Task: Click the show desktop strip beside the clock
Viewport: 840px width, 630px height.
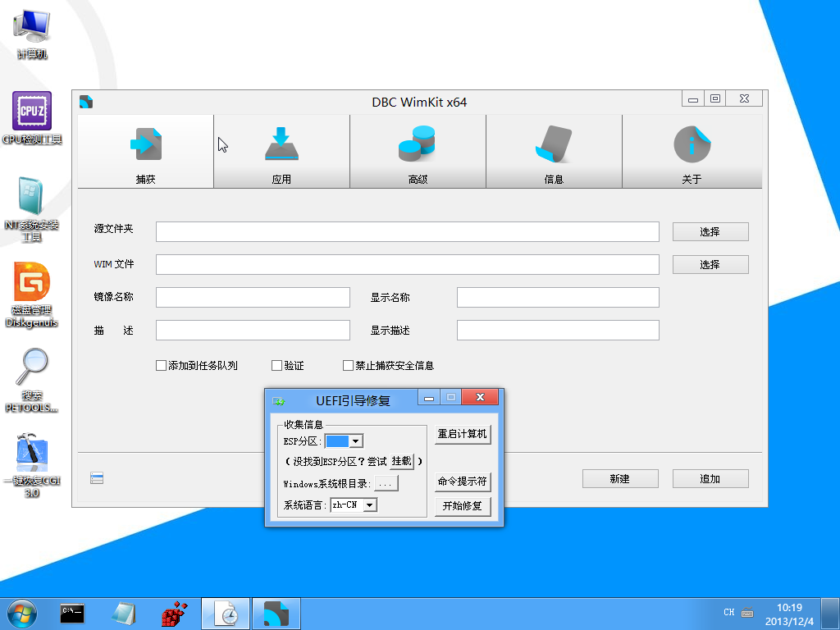Action: point(831,614)
